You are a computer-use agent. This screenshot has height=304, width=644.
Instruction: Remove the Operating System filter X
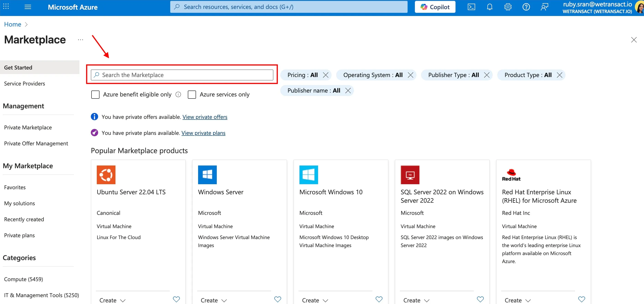click(410, 75)
